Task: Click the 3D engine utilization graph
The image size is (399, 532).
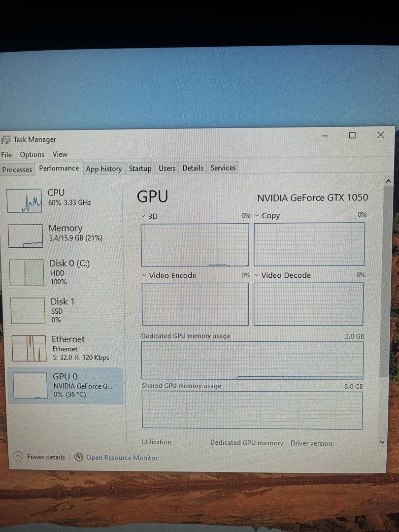Action: click(195, 245)
